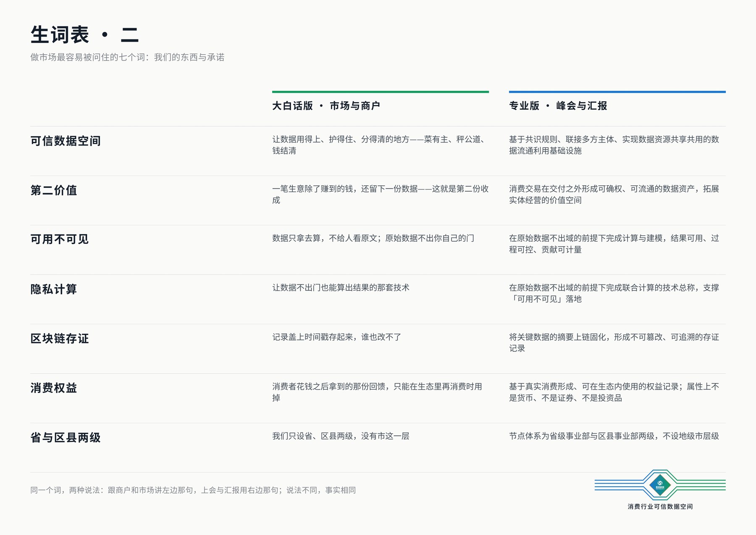Click plain definition 让数据不出门也能算出结果的那套技术
The width and height of the screenshot is (756, 535).
[341, 288]
